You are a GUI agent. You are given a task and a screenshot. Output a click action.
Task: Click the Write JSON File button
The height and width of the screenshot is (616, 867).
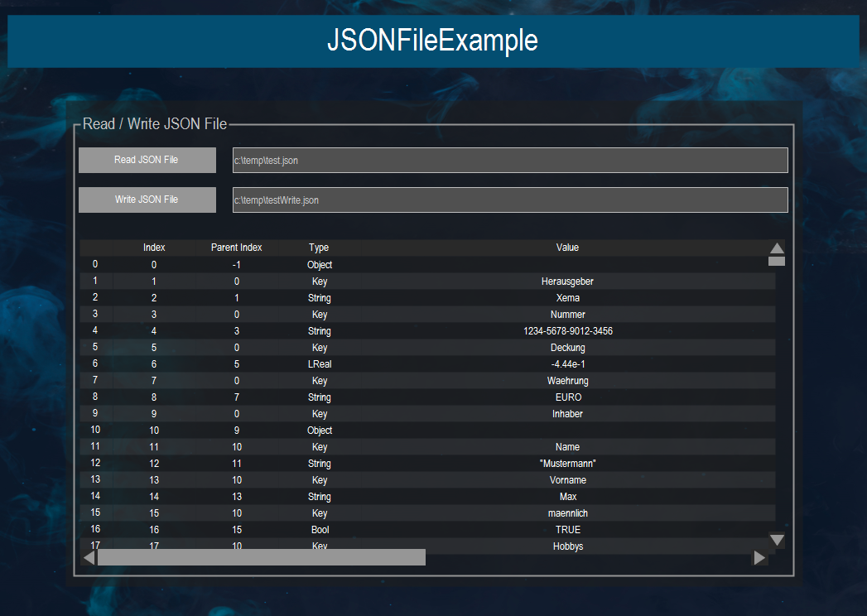[x=147, y=200]
